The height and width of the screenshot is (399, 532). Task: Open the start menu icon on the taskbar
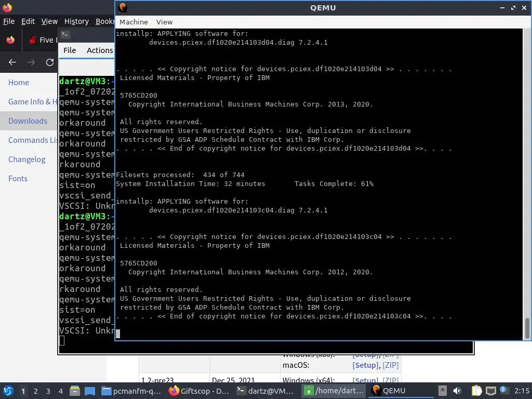[8, 391]
